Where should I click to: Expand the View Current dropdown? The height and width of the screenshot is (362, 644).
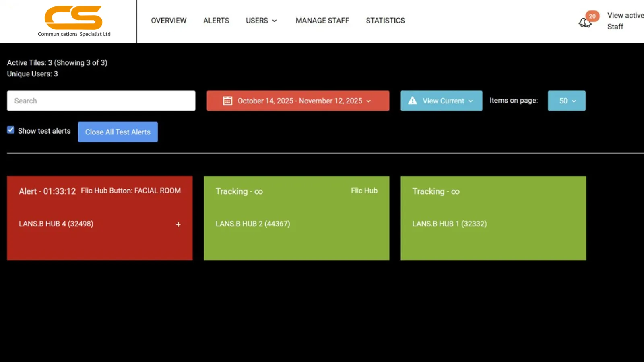[442, 101]
